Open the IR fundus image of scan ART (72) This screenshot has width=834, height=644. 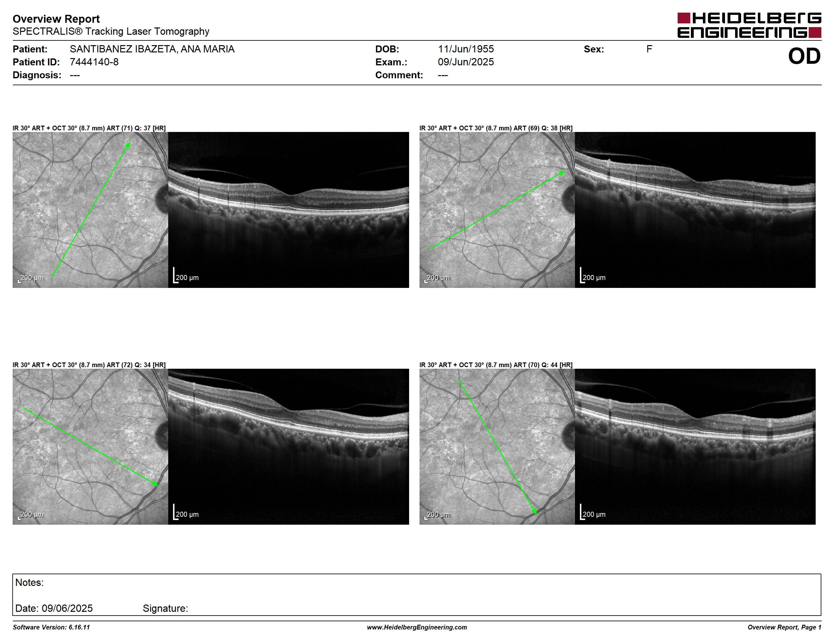coord(90,446)
